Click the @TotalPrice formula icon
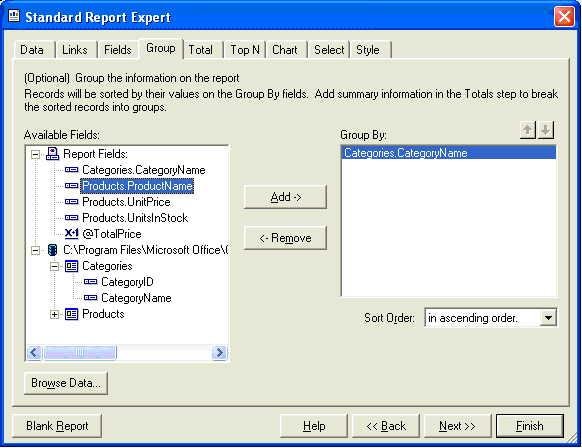This screenshot has width=582, height=448. [71, 233]
